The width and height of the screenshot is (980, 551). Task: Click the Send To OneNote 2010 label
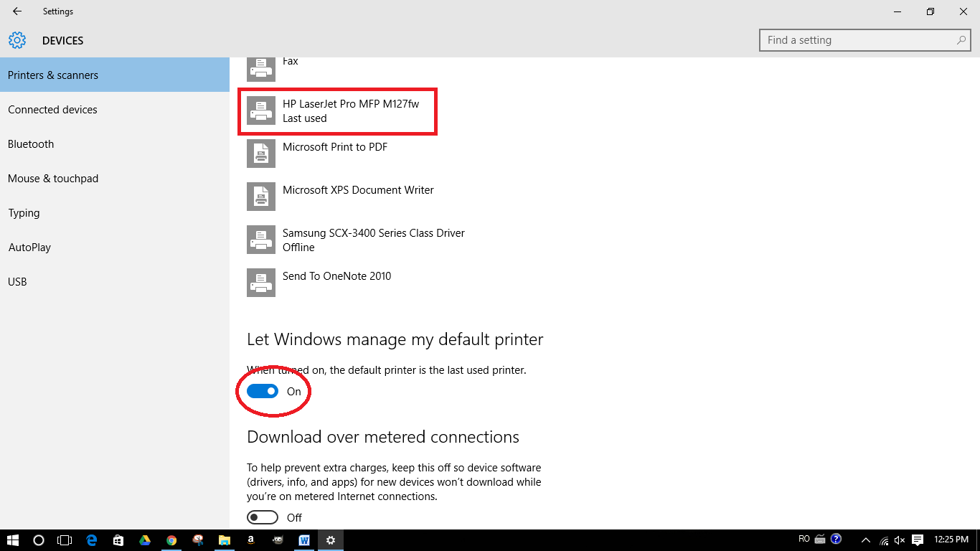tap(337, 275)
